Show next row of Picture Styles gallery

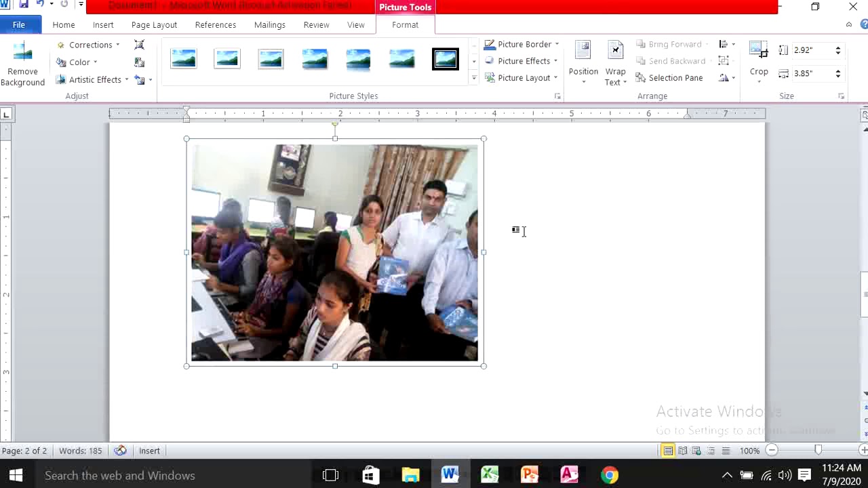click(473, 62)
